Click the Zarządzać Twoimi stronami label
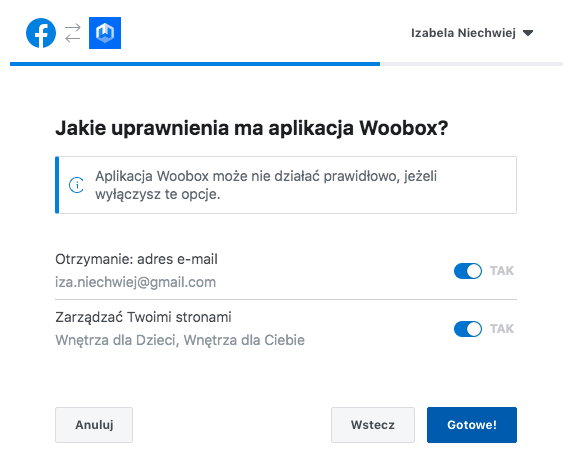 pyautogui.click(x=143, y=317)
